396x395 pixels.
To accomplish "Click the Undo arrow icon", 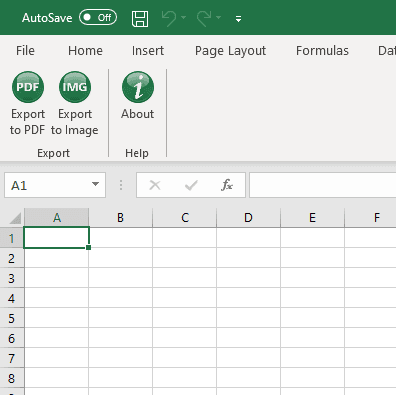I will 169,18.
